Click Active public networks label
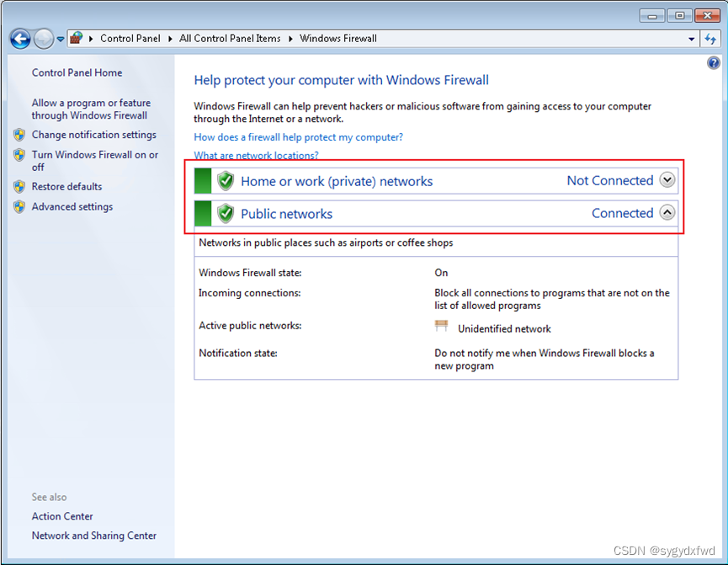The width and height of the screenshot is (728, 565). (250, 326)
